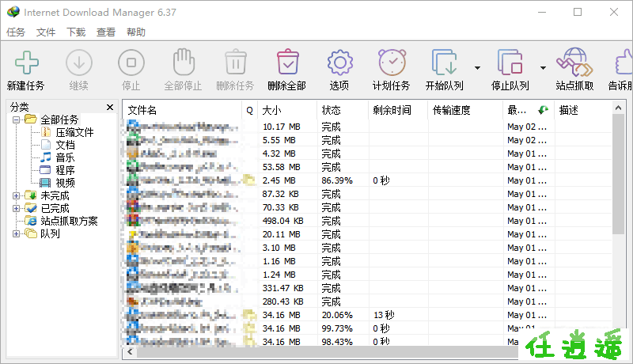Click horizontal scrollbar left arrow
Viewport: 633px width, 364px height.
(130, 352)
